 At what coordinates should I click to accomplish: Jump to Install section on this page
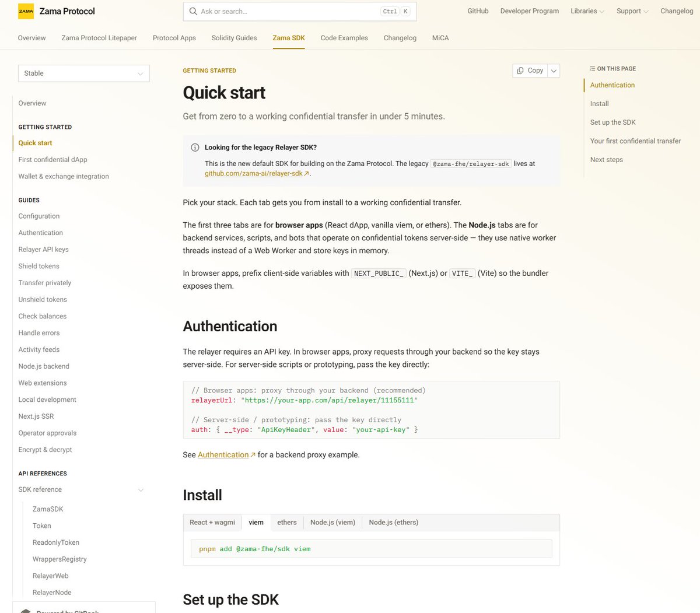[599, 104]
